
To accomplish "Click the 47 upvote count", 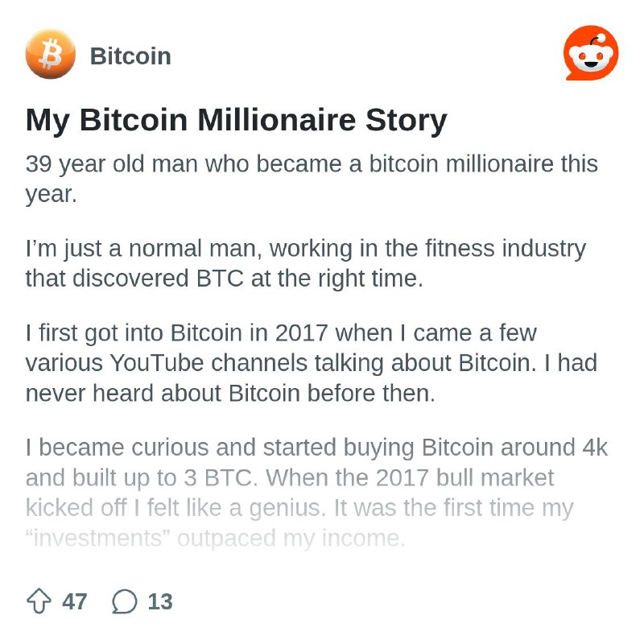I will coord(74,601).
